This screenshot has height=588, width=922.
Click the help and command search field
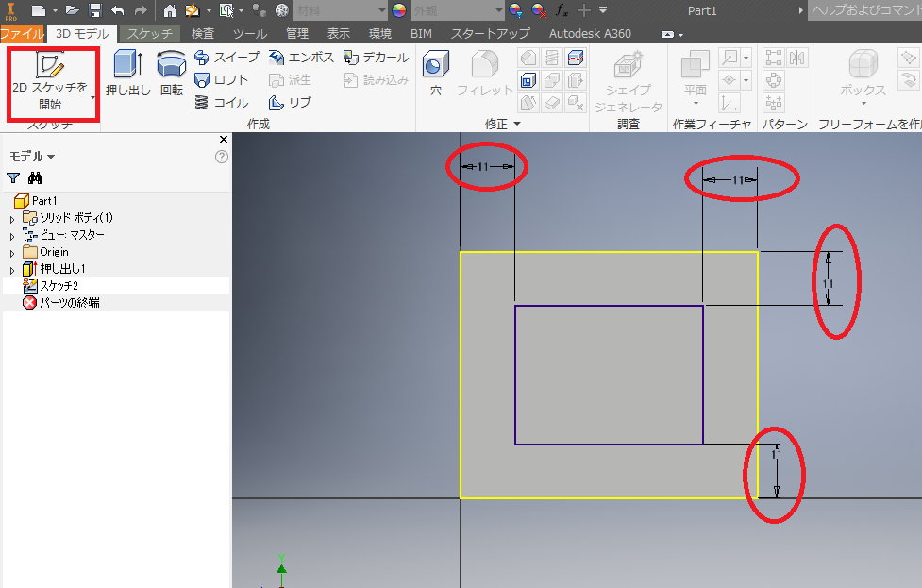coord(864,10)
